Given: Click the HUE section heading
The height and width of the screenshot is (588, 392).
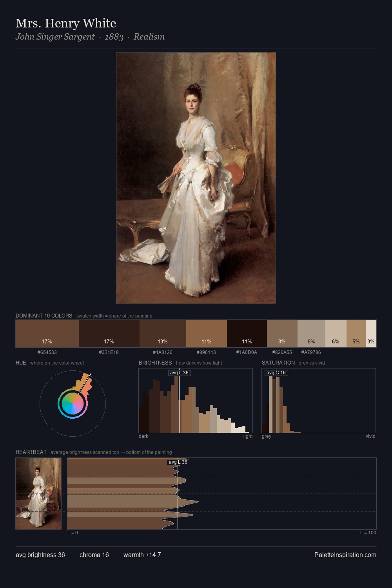Looking at the screenshot, I should tap(21, 363).
